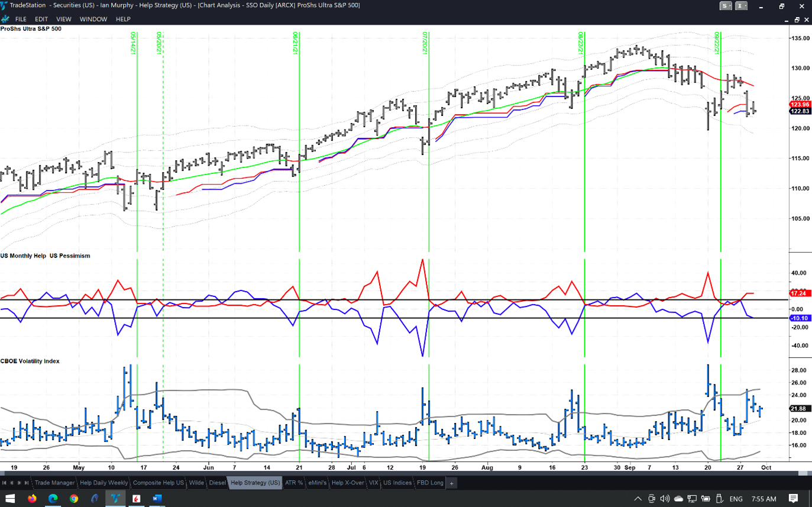
Task: Switch to the Trade Manager tab
Action: [x=54, y=483]
